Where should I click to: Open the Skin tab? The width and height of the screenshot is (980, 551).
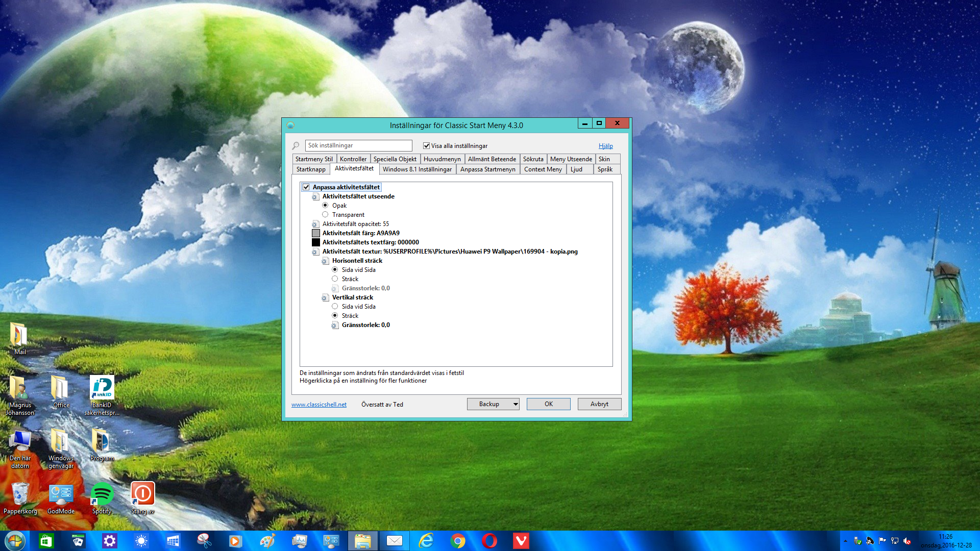tap(604, 159)
